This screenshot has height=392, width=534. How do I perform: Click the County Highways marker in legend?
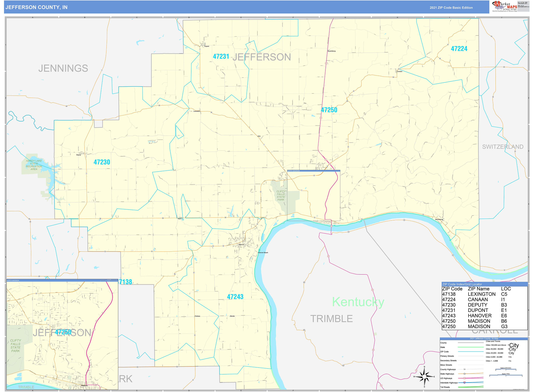click(x=464, y=369)
